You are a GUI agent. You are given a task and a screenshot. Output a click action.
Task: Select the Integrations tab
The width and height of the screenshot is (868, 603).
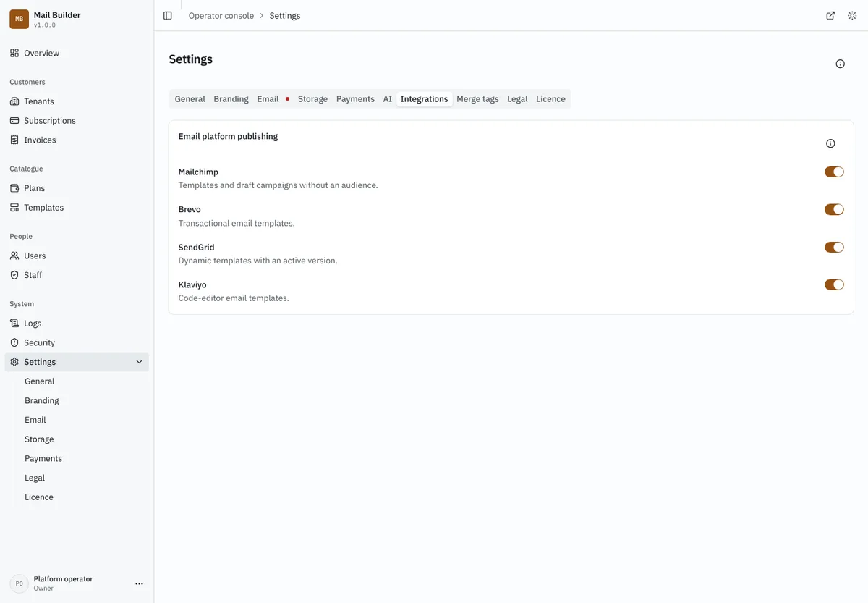point(425,99)
